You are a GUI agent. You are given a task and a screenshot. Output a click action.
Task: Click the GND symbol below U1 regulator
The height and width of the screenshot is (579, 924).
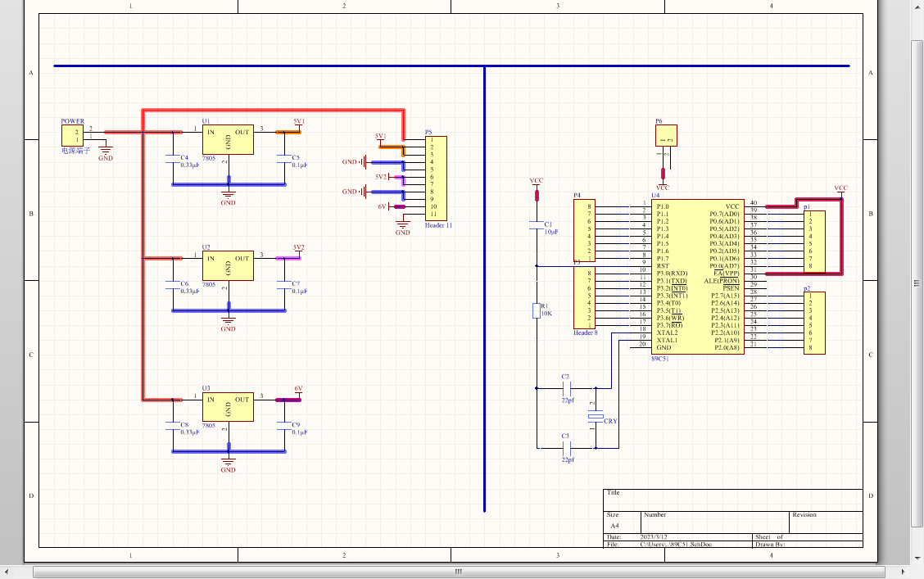coord(228,197)
